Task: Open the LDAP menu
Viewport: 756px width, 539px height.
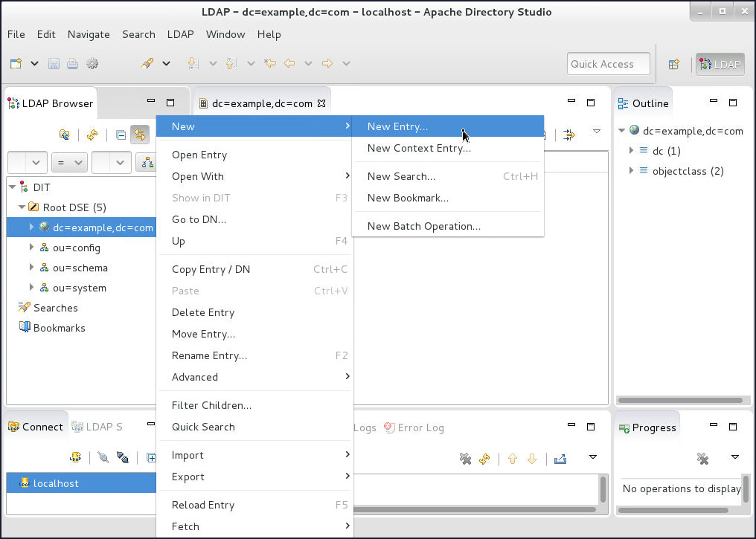Action: point(180,34)
